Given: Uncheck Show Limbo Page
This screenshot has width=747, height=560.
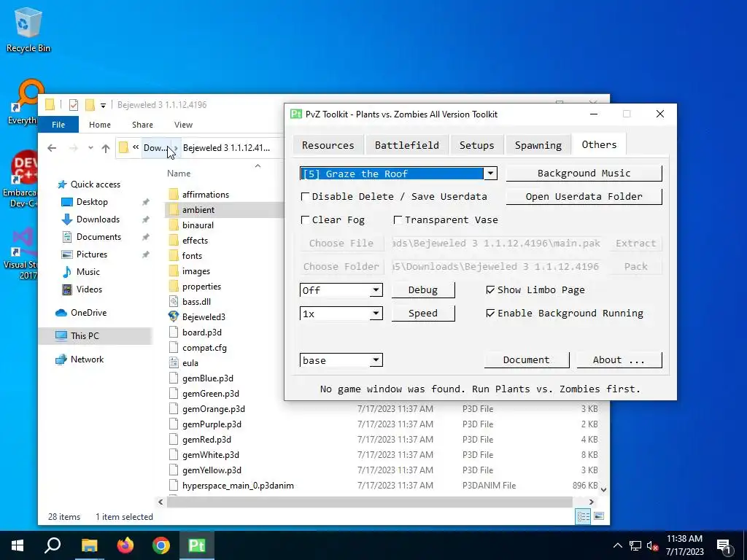Looking at the screenshot, I should point(490,290).
